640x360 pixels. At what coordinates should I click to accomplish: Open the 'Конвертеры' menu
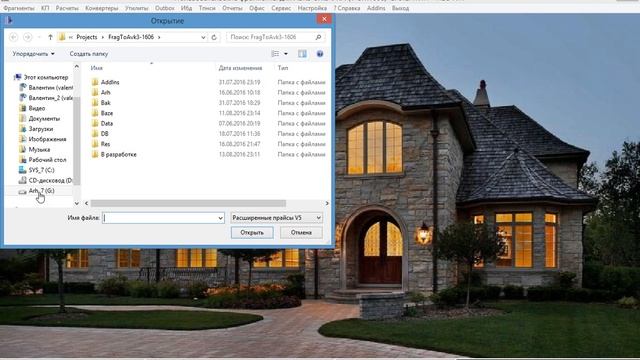pyautogui.click(x=102, y=8)
